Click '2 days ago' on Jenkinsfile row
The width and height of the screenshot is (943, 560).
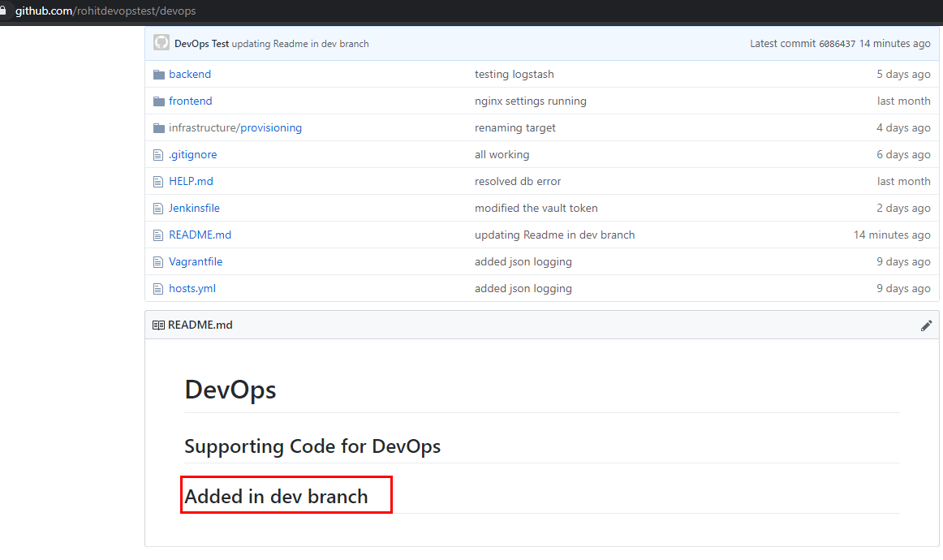coord(903,208)
